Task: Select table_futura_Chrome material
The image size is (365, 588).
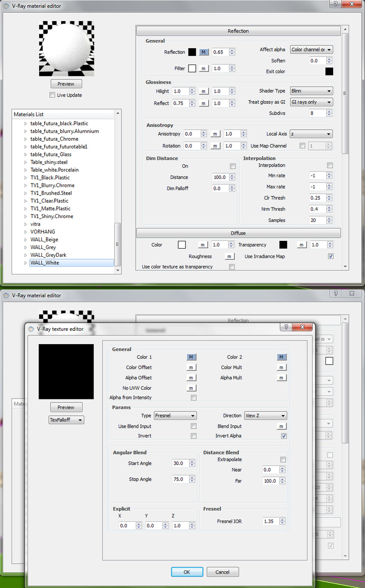Action: pos(54,139)
